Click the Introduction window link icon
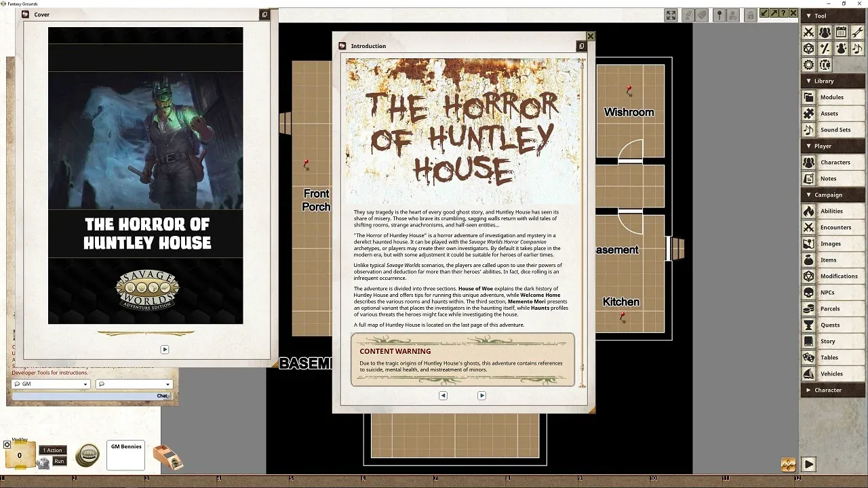 (x=581, y=46)
